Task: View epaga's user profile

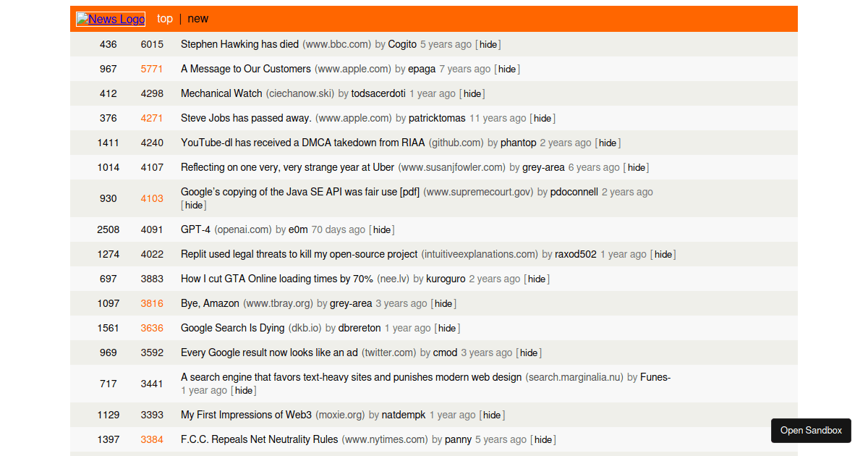Action: point(421,69)
